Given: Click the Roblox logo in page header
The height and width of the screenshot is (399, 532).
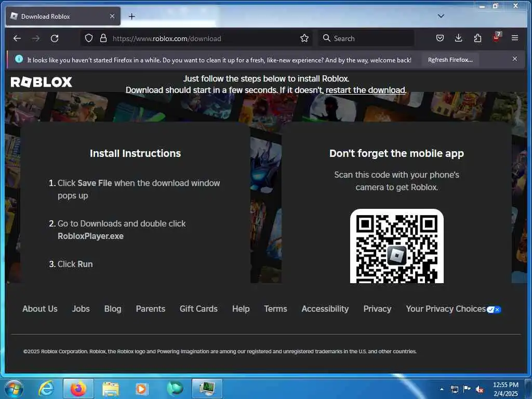Looking at the screenshot, I should pos(42,82).
